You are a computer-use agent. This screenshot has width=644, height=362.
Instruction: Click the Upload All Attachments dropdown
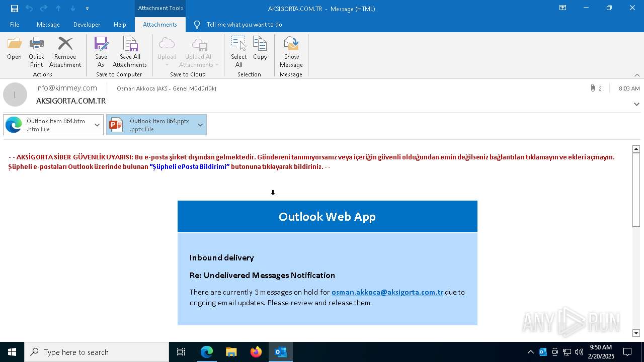tap(199, 52)
